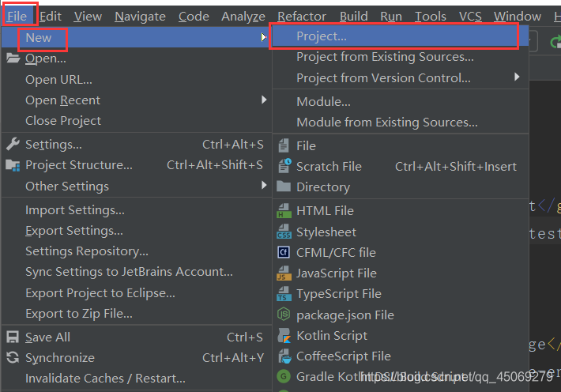Open the Run menu
Image resolution: width=561 pixels, height=392 pixels.
391,16
